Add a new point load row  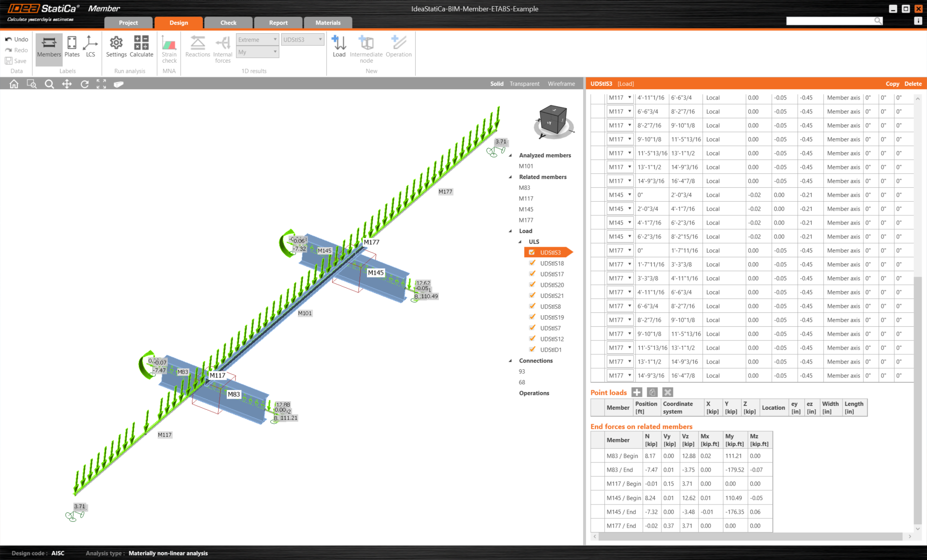(x=637, y=392)
